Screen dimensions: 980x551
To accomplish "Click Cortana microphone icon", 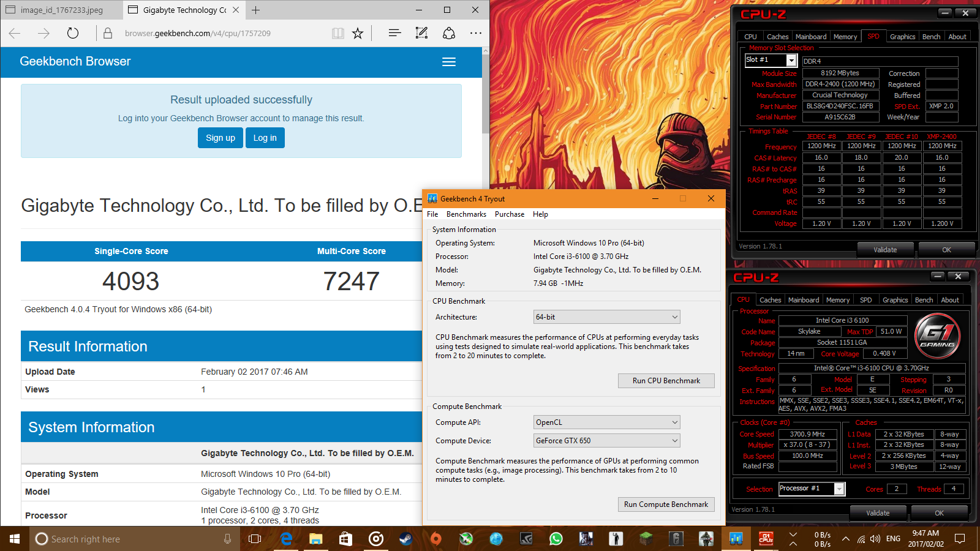I will (227, 539).
